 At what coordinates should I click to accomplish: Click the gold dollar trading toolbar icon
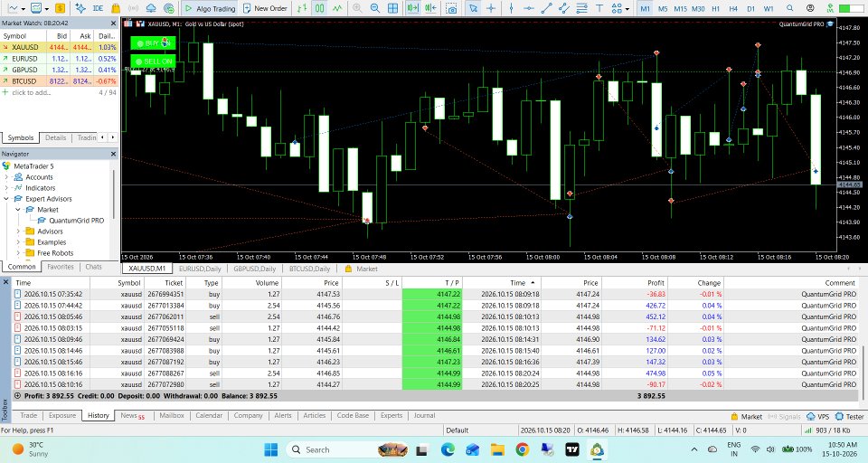tap(60, 8)
